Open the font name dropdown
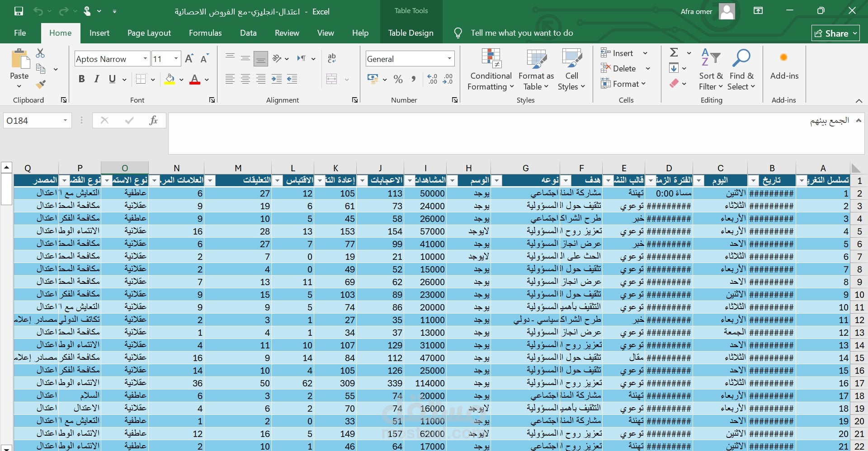868x451 pixels. click(145, 59)
